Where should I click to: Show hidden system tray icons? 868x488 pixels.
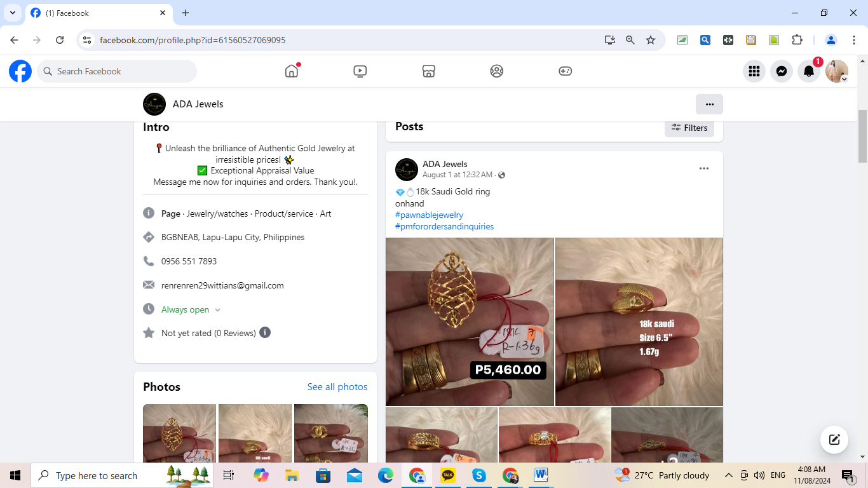tap(729, 475)
